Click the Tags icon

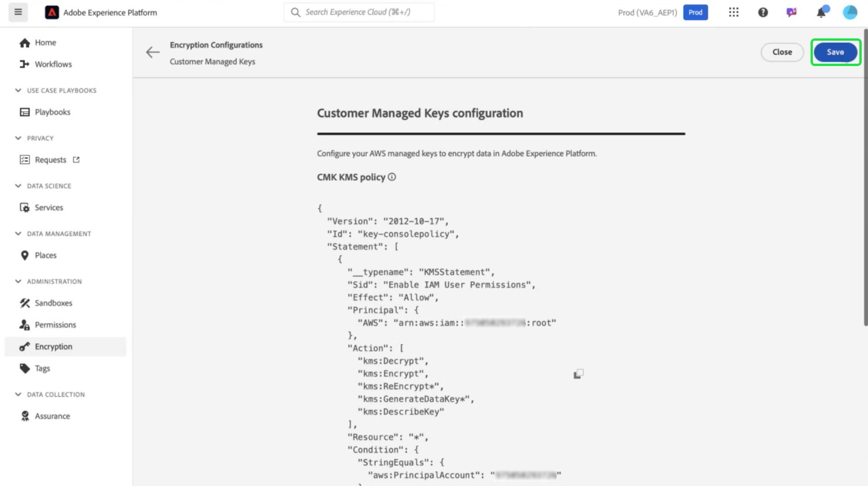tap(25, 368)
